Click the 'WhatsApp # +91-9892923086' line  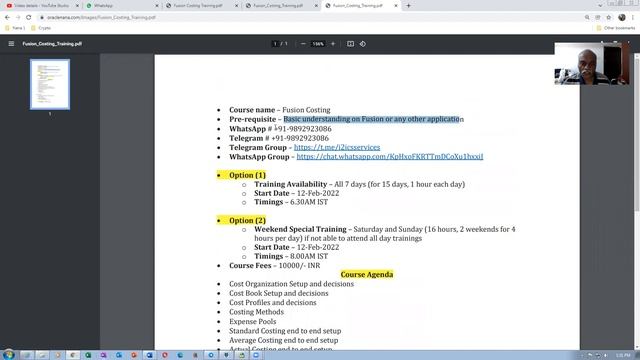280,129
